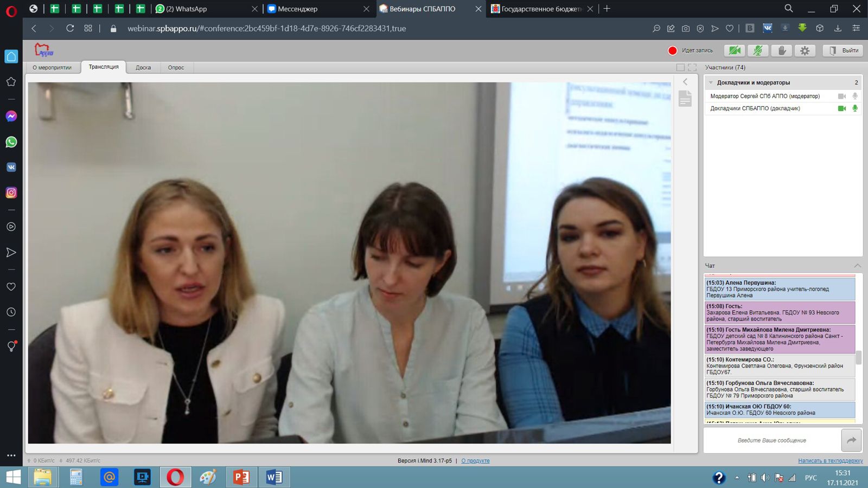Click the chat message input field
The image size is (868, 488).
[x=771, y=440]
